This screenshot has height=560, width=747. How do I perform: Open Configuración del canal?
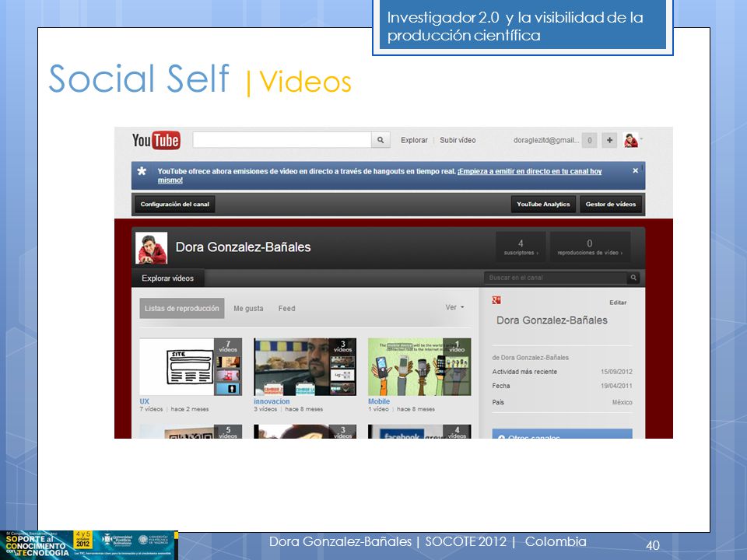tap(175, 205)
